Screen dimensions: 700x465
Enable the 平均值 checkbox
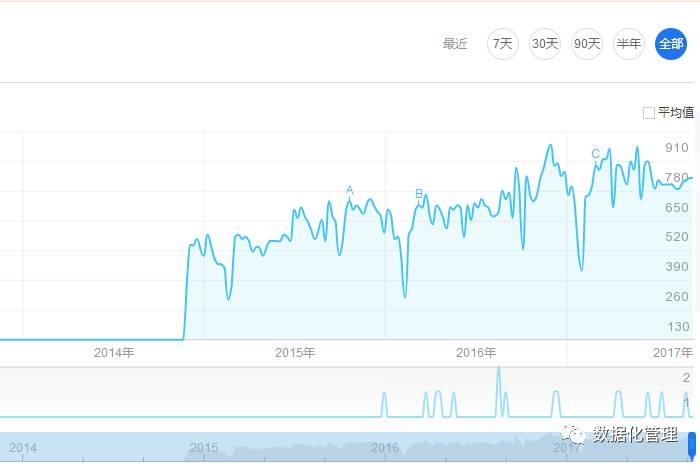click(x=649, y=113)
